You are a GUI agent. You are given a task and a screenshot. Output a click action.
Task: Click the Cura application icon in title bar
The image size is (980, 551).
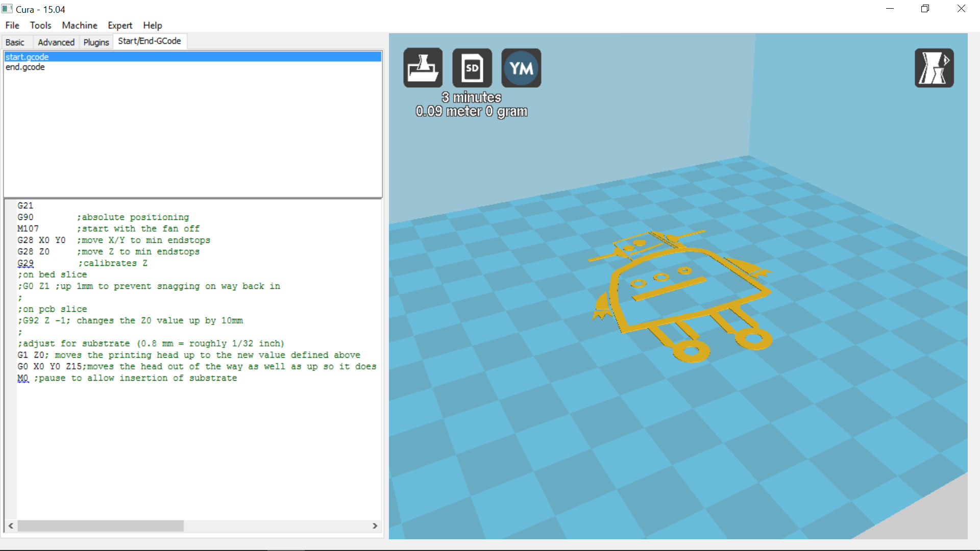pos(7,8)
